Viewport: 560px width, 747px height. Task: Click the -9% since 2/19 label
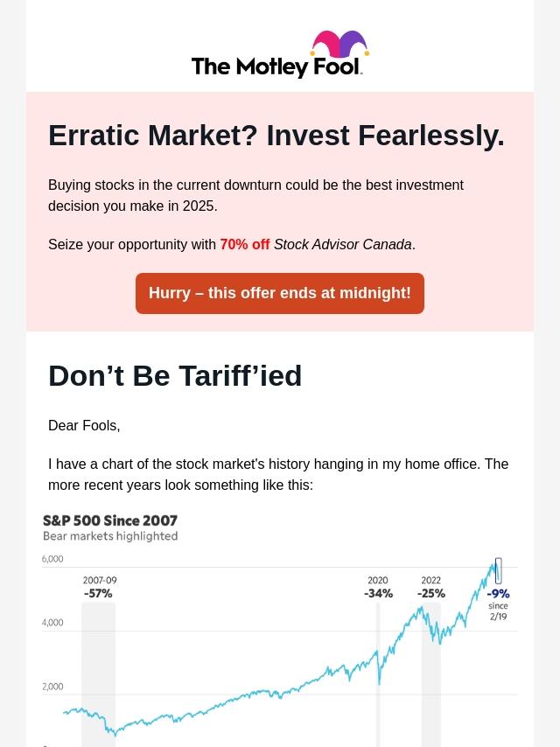point(498,604)
